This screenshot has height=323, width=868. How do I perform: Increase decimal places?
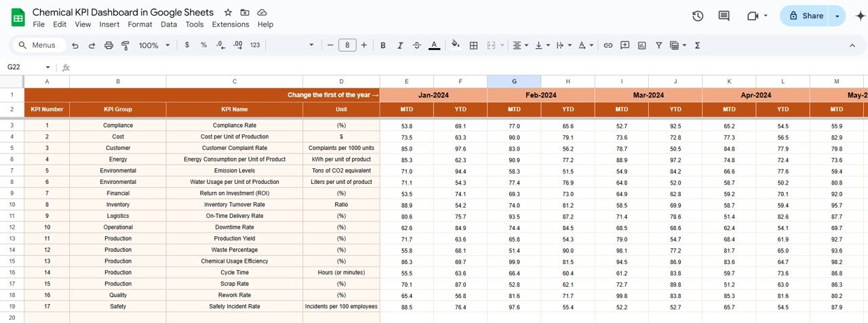tap(237, 45)
